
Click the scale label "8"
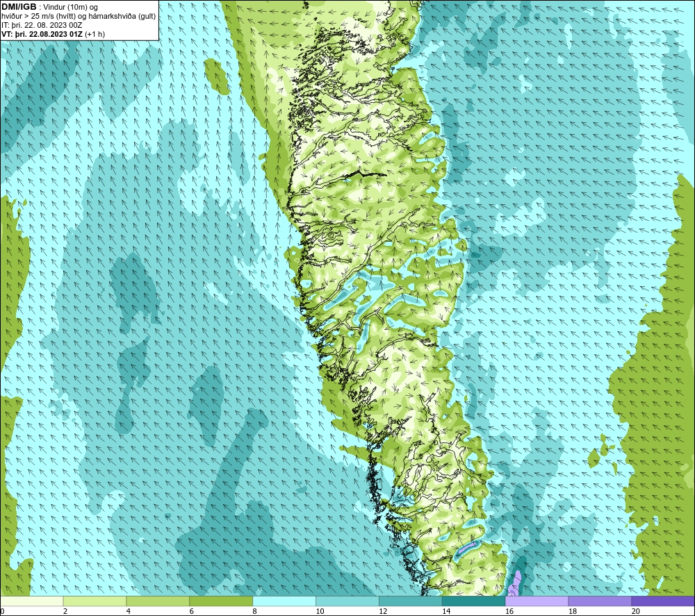(255, 611)
